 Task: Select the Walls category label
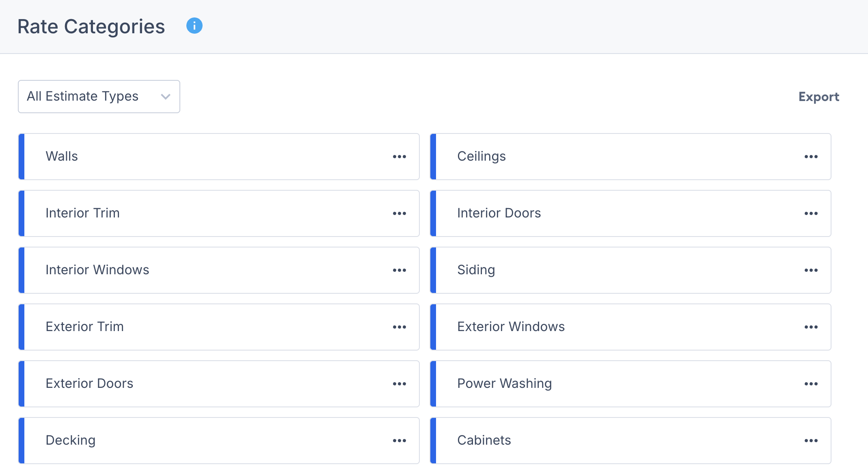click(62, 156)
